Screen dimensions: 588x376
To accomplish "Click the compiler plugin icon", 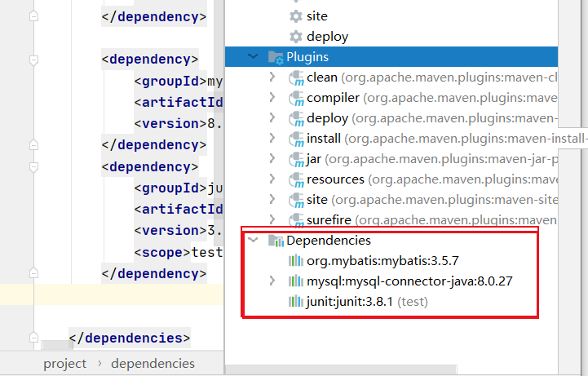I will [296, 98].
